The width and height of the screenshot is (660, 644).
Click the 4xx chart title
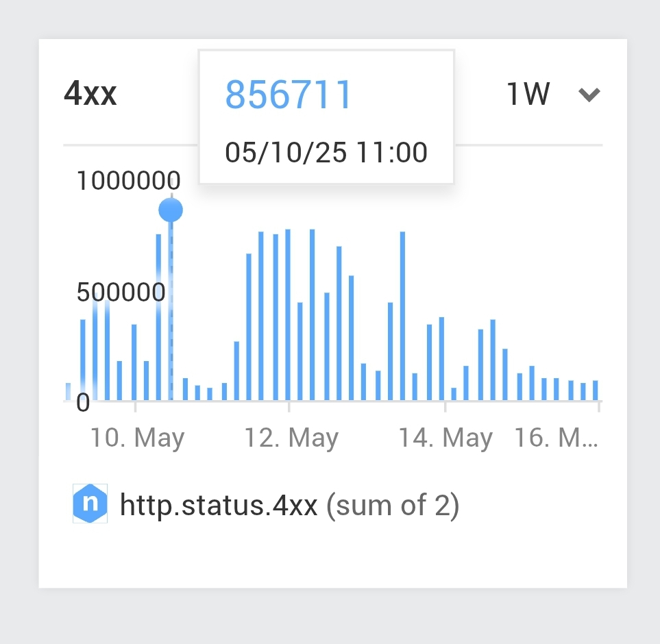pyautogui.click(x=90, y=93)
